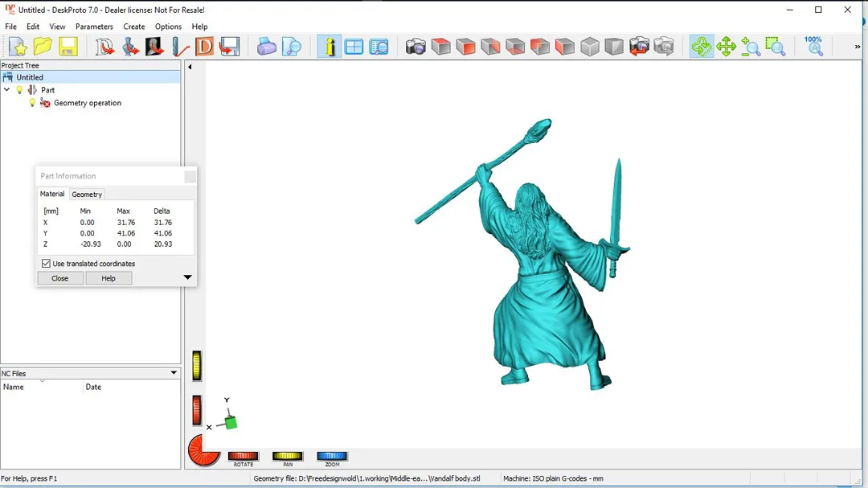Open the four-pane thumbnails view icon
This screenshot has width=868, height=488.
354,47
